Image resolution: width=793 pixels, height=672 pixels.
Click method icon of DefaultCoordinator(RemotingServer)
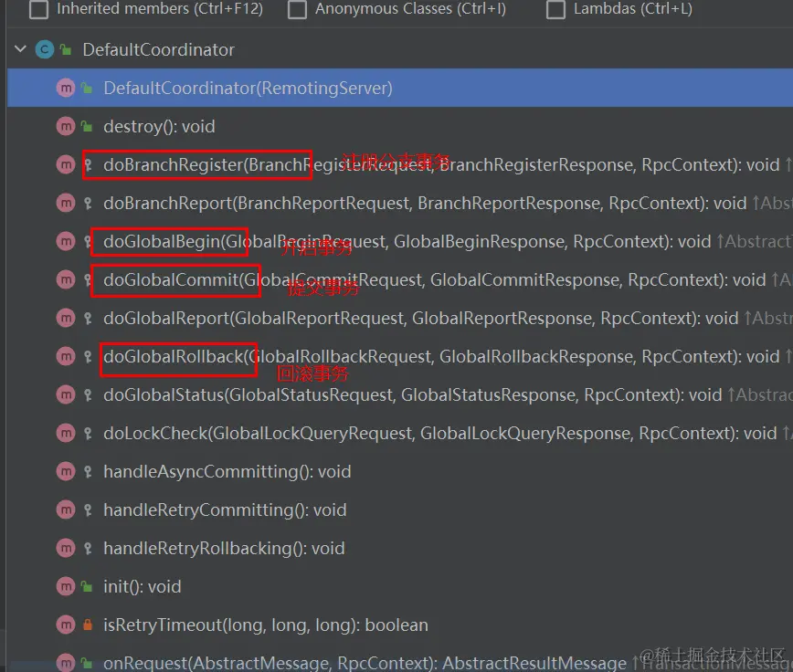pos(65,88)
